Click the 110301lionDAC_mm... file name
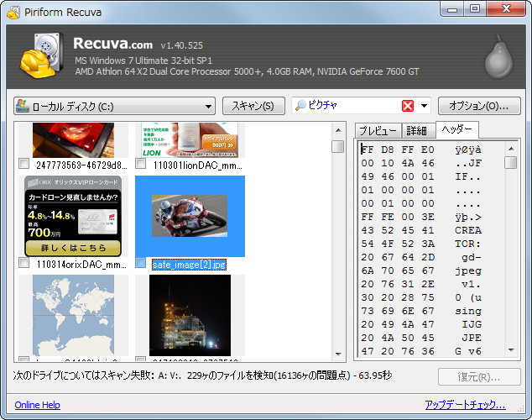The image size is (532, 420). coord(198,165)
